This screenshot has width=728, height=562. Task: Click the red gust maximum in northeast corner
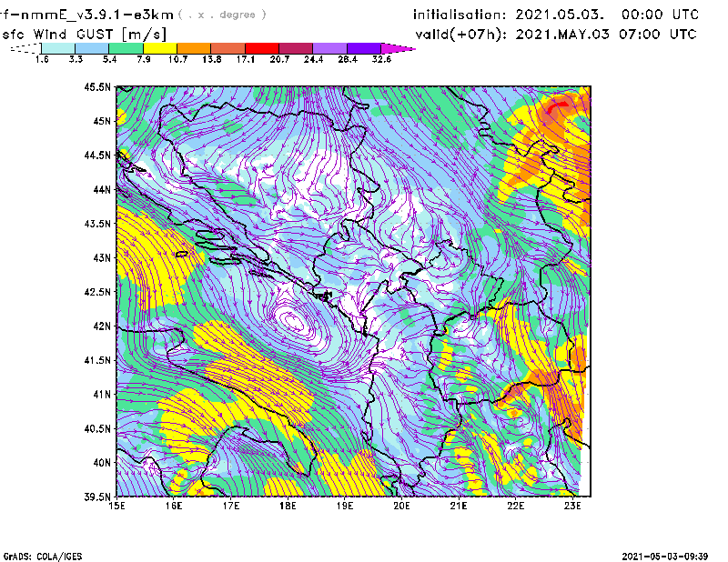(557, 107)
